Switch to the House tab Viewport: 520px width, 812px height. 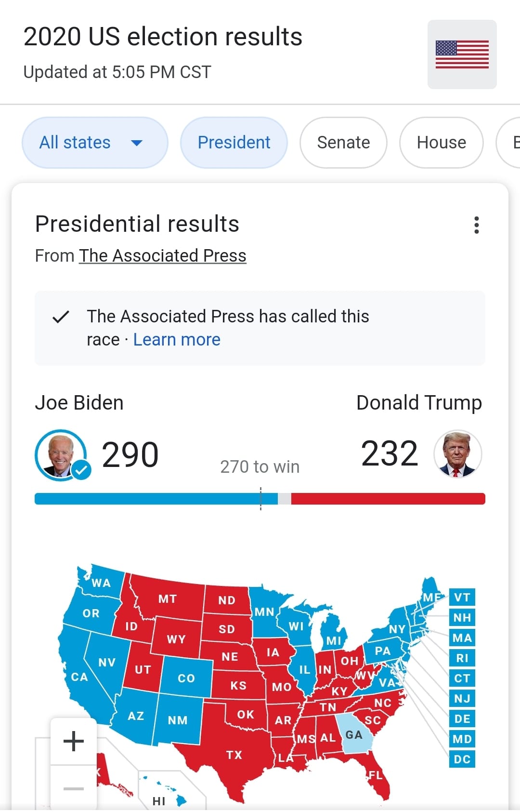[x=441, y=143]
